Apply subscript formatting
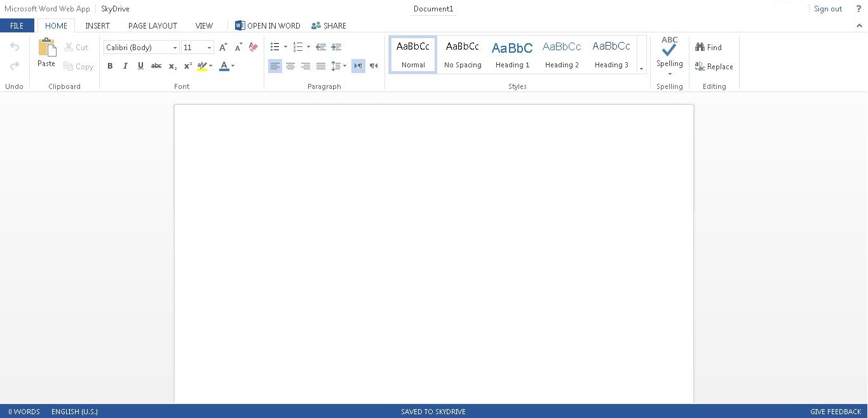 172,66
